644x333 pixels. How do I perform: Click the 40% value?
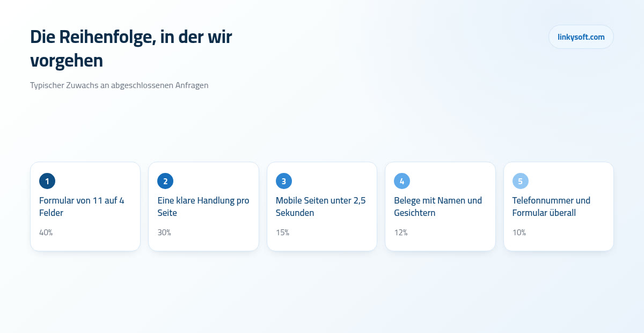tap(46, 233)
